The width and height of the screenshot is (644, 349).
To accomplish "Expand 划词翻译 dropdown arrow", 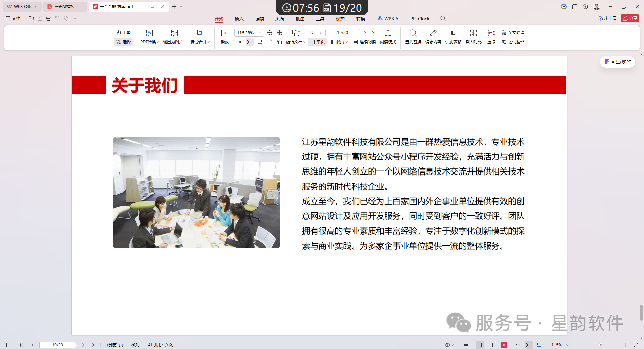I will point(527,42).
